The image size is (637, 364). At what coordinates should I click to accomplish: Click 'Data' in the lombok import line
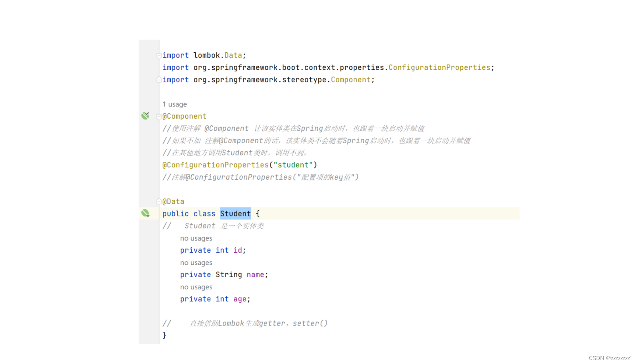(233, 55)
